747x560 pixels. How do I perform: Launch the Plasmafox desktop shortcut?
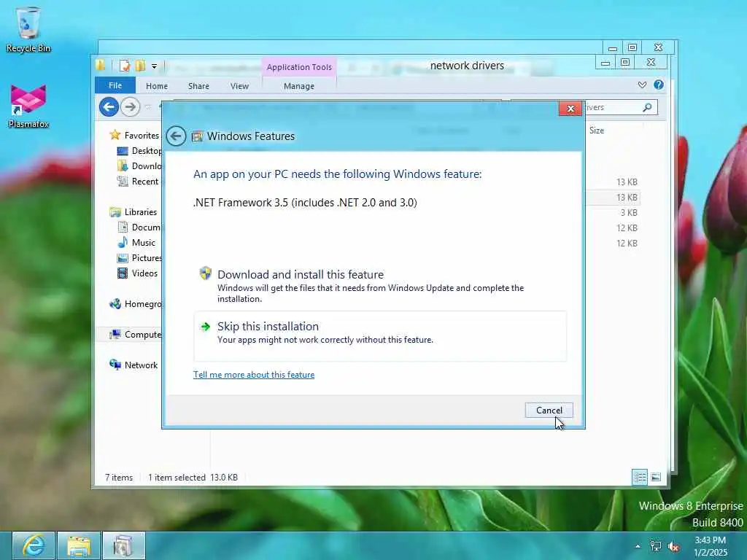point(28,106)
